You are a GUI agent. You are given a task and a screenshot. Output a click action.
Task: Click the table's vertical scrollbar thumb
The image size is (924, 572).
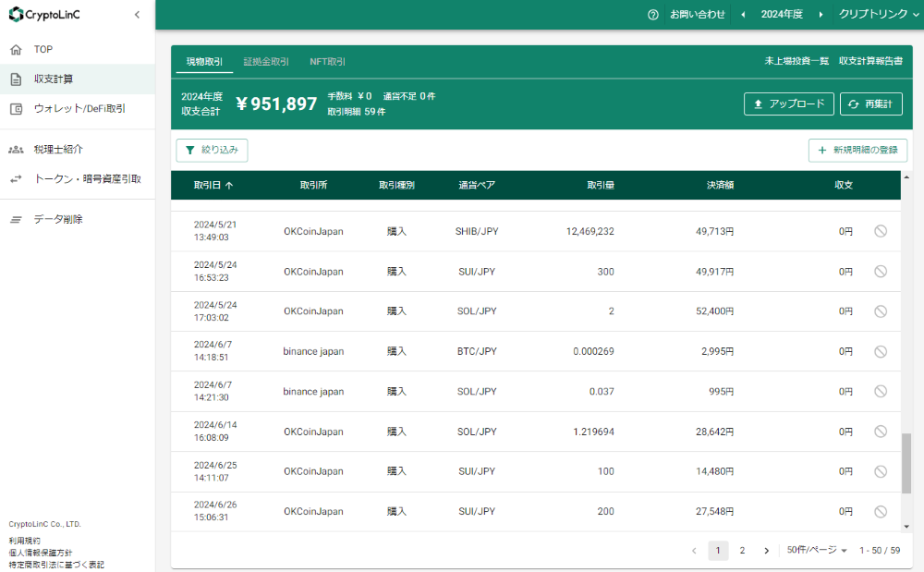point(906,463)
